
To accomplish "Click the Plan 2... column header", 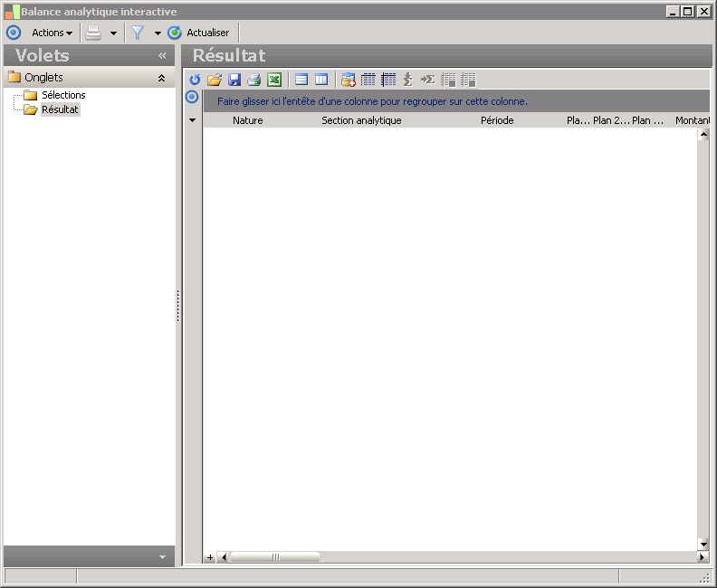I will [x=611, y=120].
